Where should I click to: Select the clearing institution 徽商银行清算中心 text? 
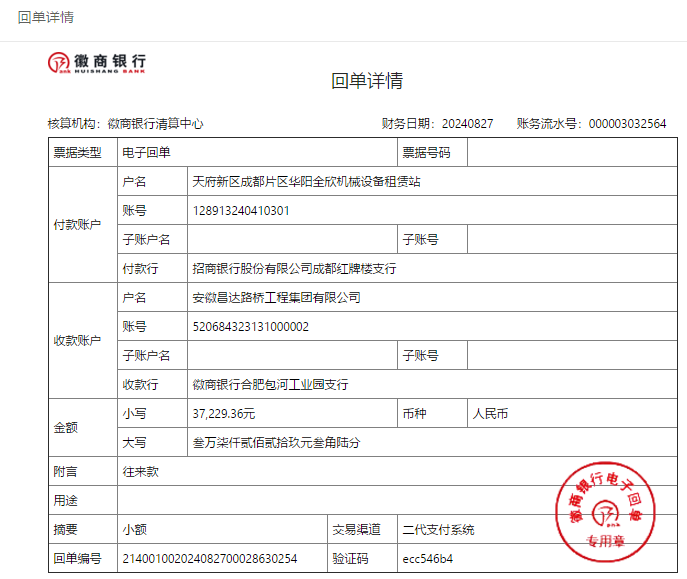[x=155, y=124]
